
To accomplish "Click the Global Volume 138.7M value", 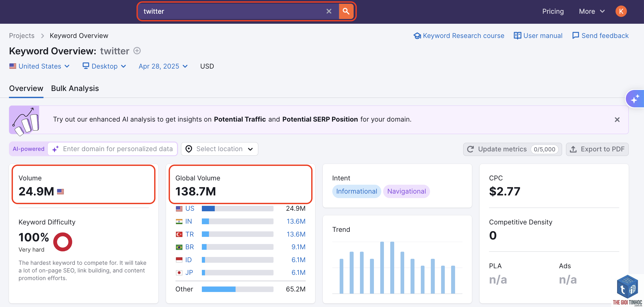I will click(x=196, y=191).
